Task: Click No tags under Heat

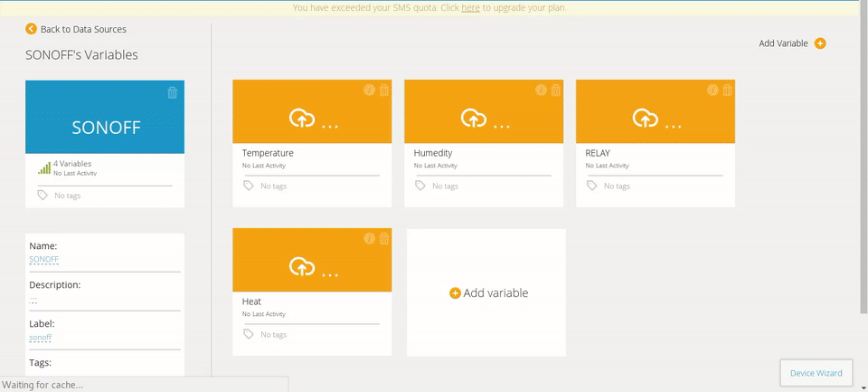Action: click(x=274, y=335)
